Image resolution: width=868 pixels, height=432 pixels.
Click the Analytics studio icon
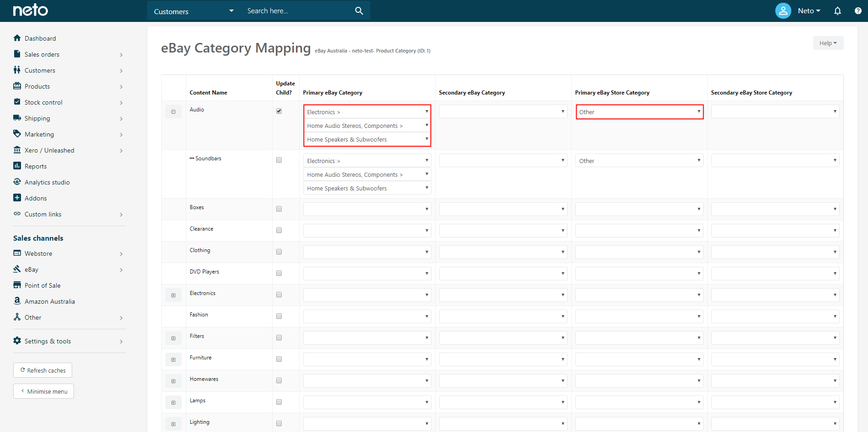[x=17, y=182]
